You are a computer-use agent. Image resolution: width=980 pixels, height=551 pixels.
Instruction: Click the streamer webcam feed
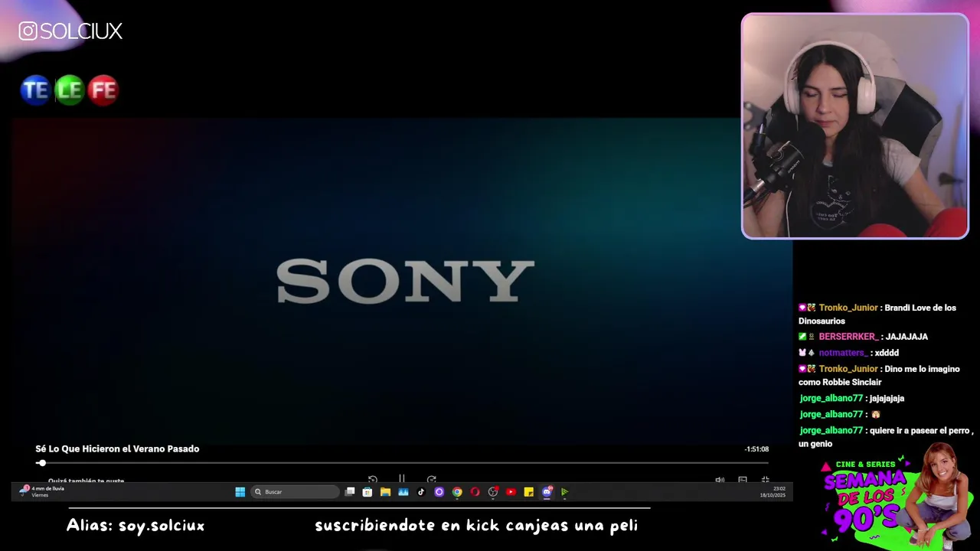(854, 126)
